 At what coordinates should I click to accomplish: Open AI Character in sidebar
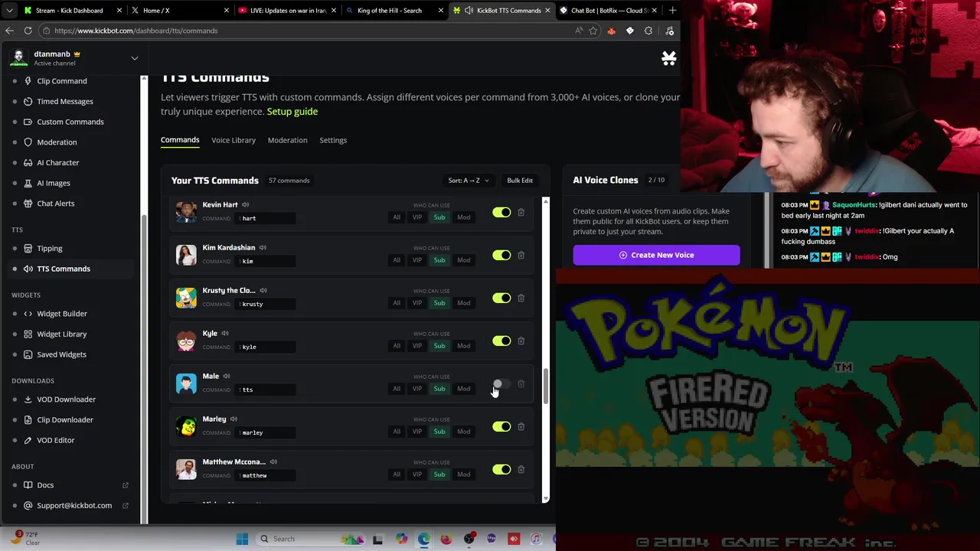58,162
